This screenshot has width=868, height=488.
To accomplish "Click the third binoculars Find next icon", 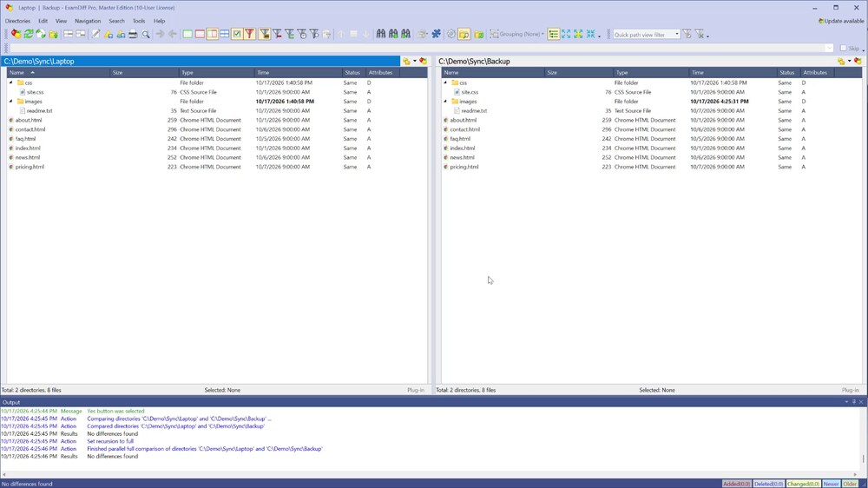I will click(x=405, y=35).
